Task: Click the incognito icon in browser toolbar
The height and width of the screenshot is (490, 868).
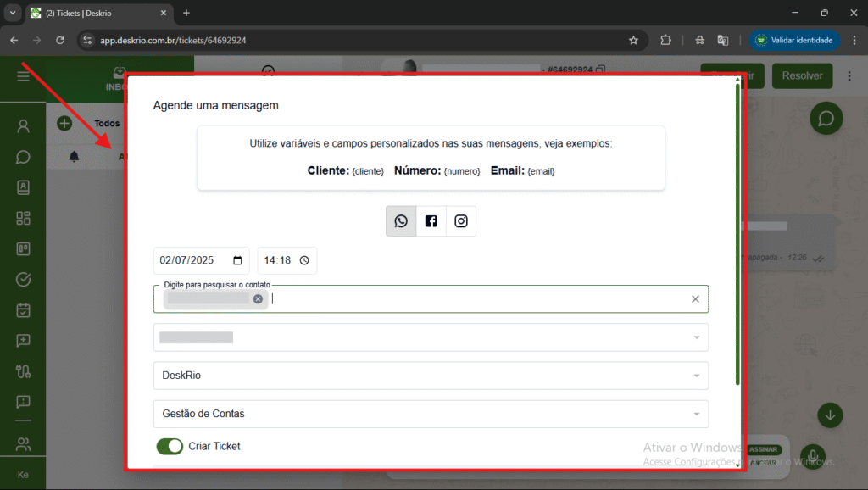Action: 699,41
